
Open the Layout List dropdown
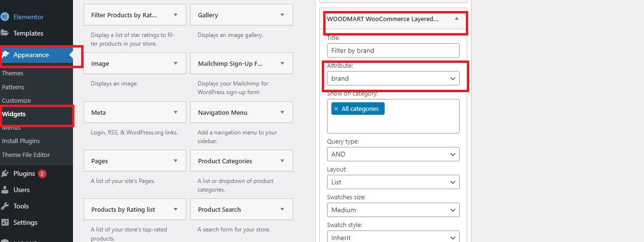click(x=393, y=182)
